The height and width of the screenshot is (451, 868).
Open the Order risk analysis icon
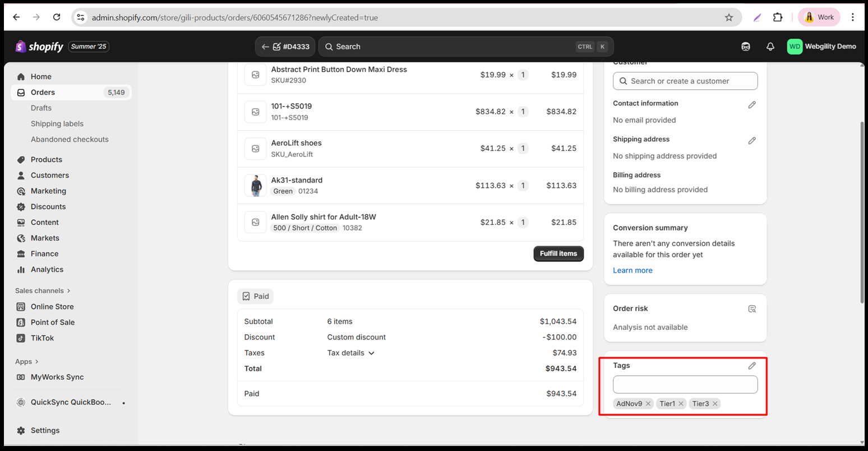point(752,309)
